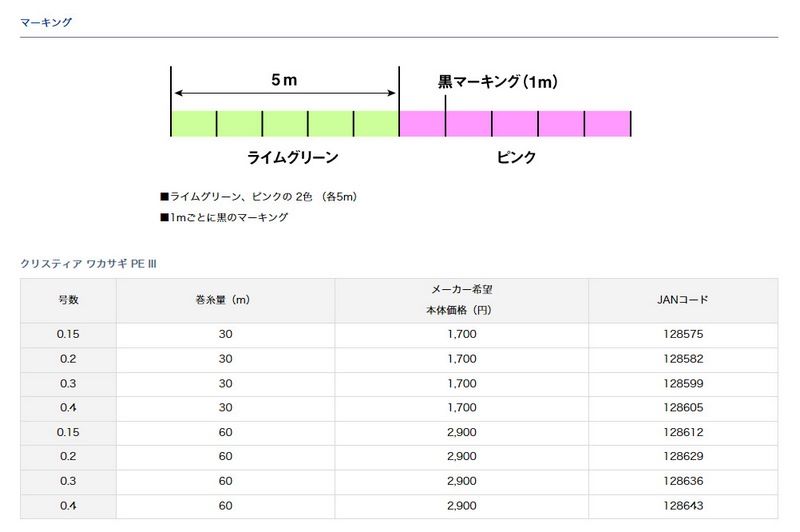Screen dimensions: 800x532
Task: Select JAN code cell 128643
Action: coord(683,506)
